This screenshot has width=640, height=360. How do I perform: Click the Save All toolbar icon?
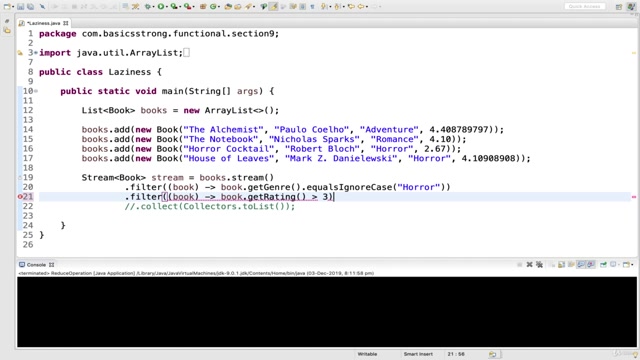(x=31, y=7)
